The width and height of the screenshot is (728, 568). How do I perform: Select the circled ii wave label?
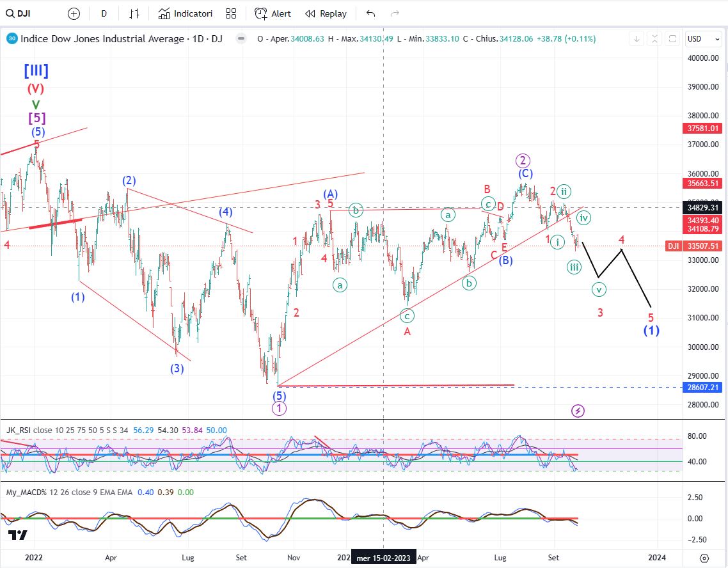(x=563, y=191)
